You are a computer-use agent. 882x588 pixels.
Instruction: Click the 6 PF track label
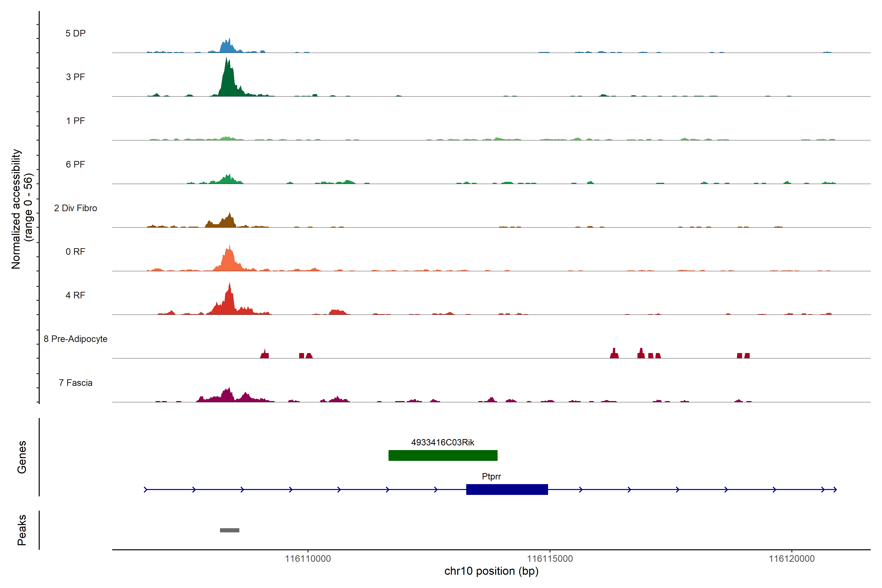point(75,164)
